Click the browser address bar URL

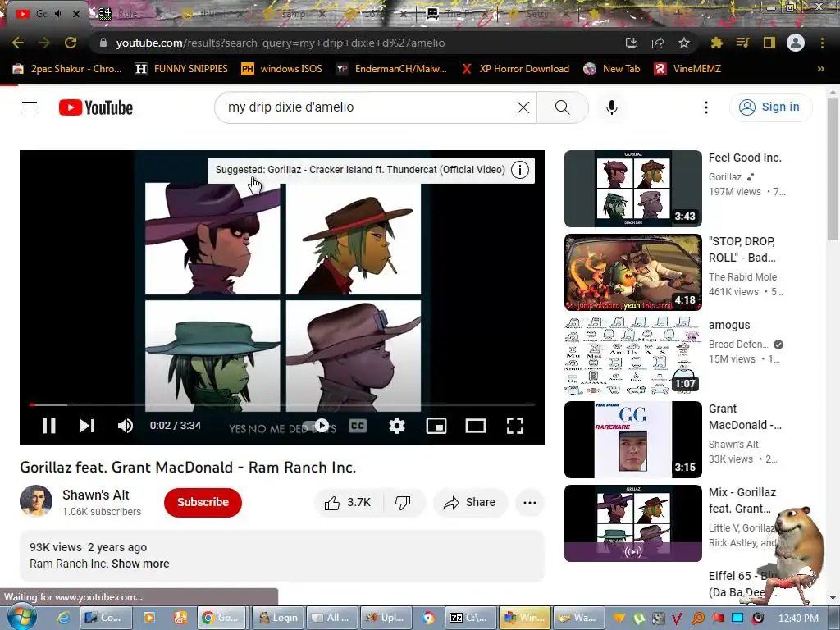(281, 43)
